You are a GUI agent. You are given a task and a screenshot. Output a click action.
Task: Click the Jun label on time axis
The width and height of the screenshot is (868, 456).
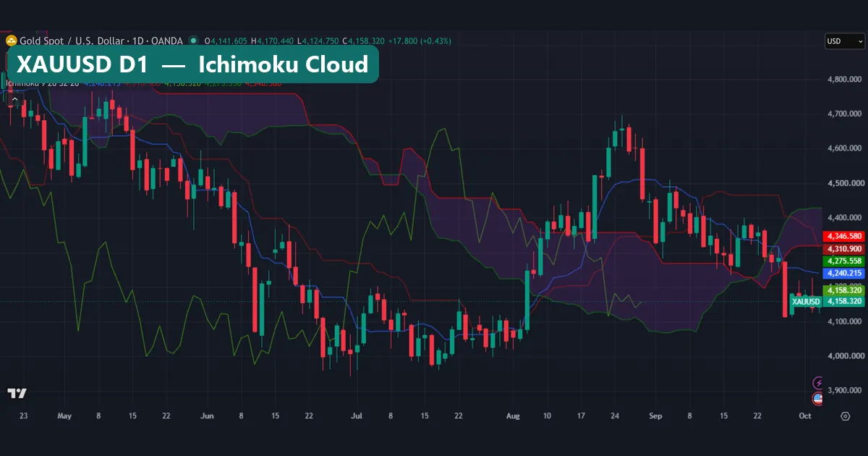208,416
